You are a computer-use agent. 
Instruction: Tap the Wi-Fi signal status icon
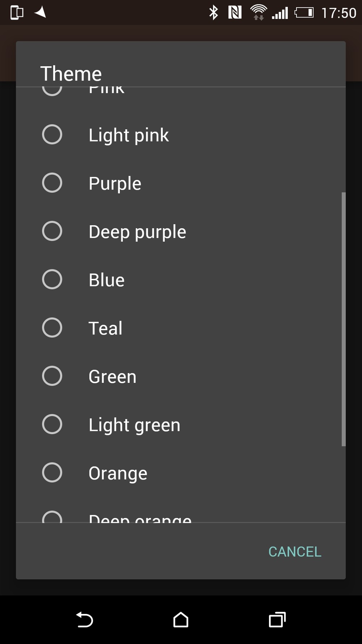(258, 13)
